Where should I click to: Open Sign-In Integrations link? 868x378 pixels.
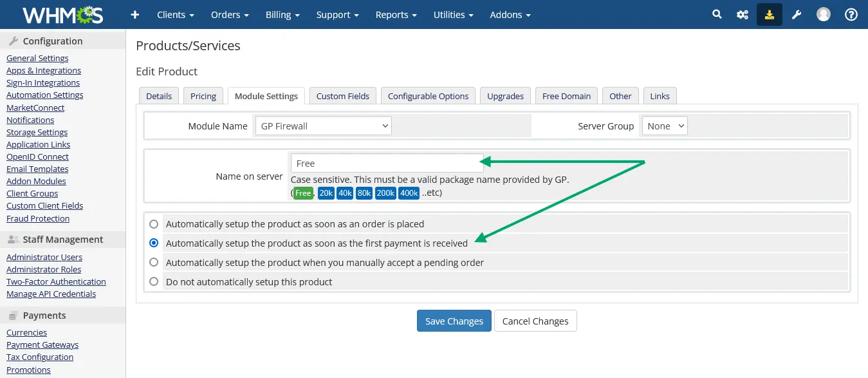[x=43, y=82]
